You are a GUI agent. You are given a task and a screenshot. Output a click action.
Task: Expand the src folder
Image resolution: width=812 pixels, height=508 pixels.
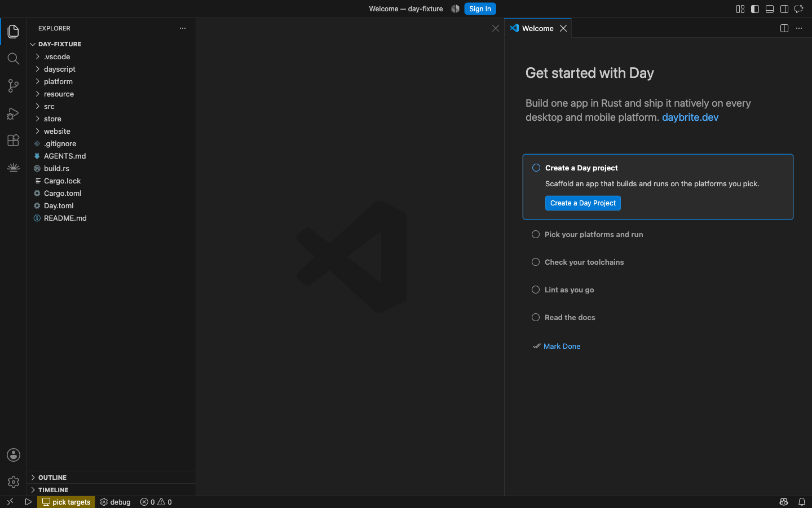(x=111, y=106)
